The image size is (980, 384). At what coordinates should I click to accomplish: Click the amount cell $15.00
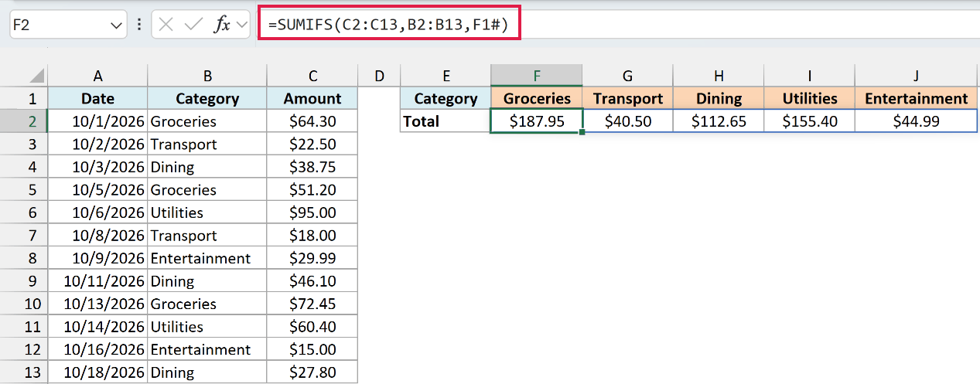click(x=312, y=349)
